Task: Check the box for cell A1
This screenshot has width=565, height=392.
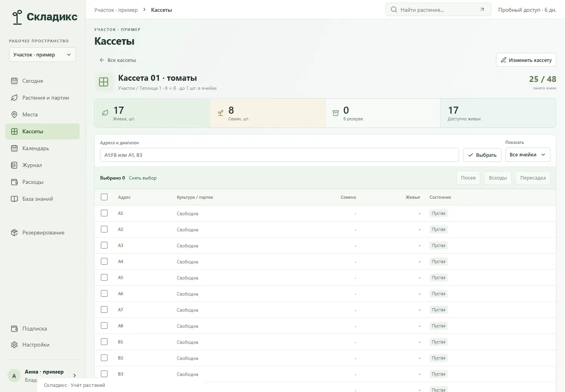Action: pos(104,213)
